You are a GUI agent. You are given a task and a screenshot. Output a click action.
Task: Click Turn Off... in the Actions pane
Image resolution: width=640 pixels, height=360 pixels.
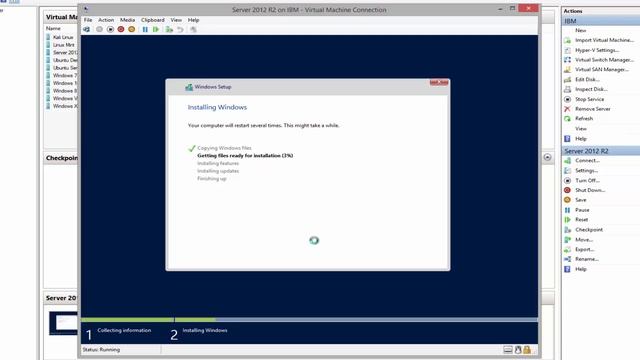point(587,180)
